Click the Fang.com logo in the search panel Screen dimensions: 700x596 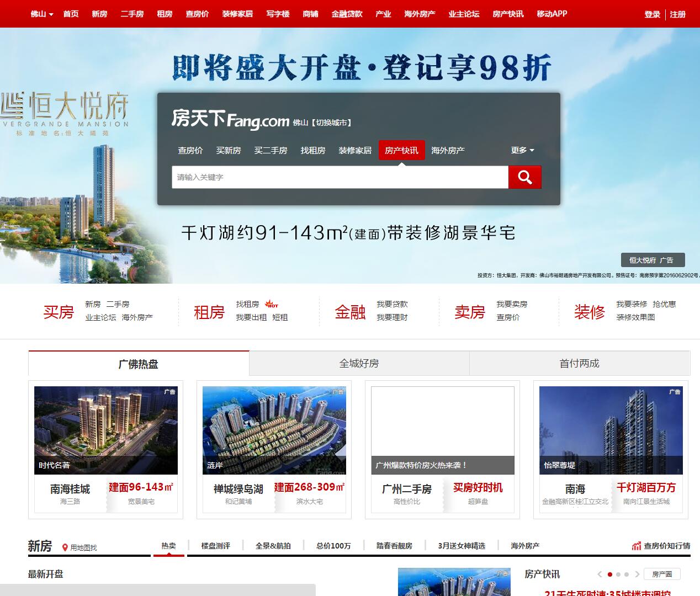[x=230, y=119]
